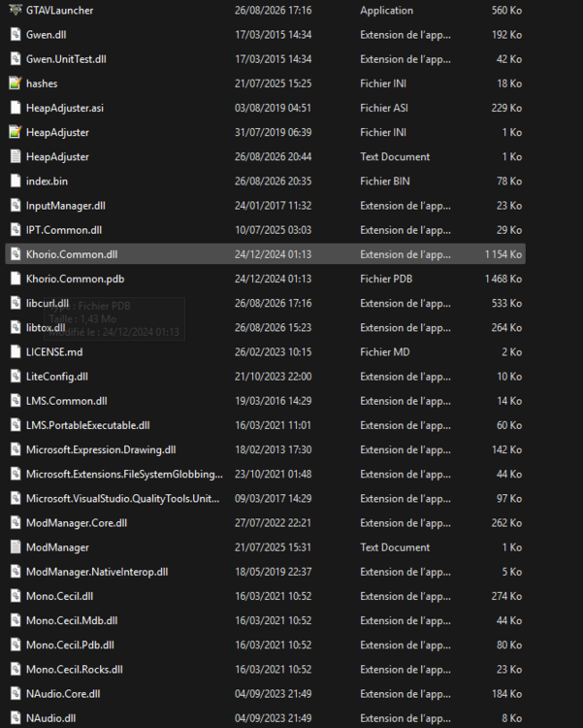583x728 pixels.
Task: Select the index.bin file icon
Action: coord(16,182)
